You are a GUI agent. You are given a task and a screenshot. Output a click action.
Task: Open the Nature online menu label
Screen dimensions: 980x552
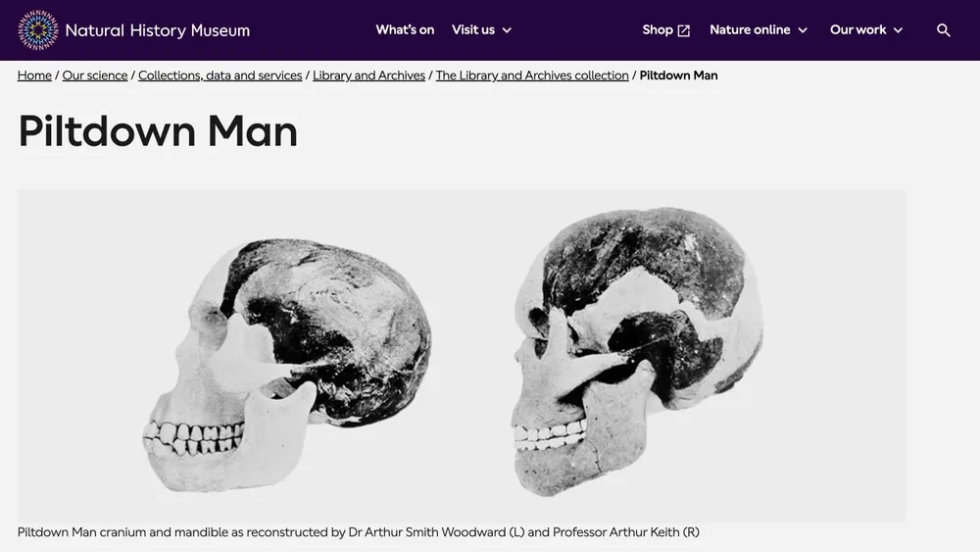click(x=750, y=30)
